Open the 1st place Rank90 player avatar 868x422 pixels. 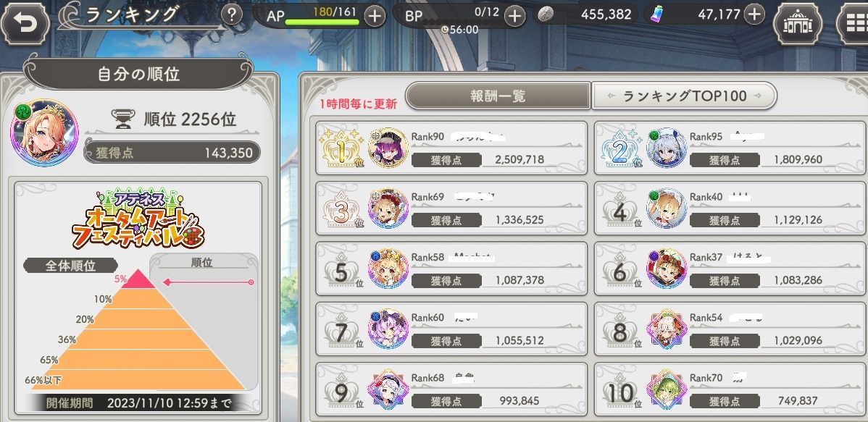(x=388, y=148)
